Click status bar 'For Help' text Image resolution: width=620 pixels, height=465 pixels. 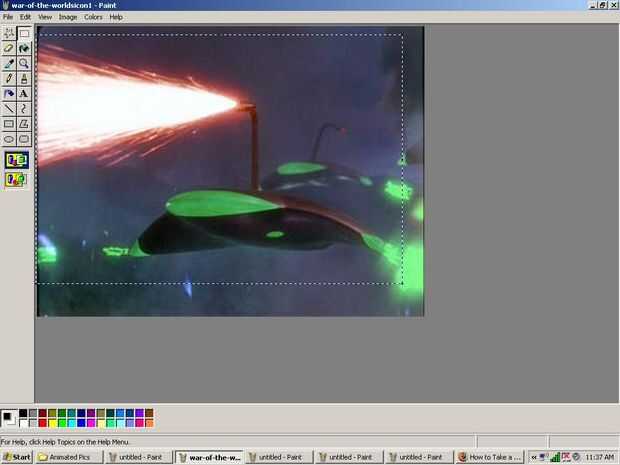[64, 442]
